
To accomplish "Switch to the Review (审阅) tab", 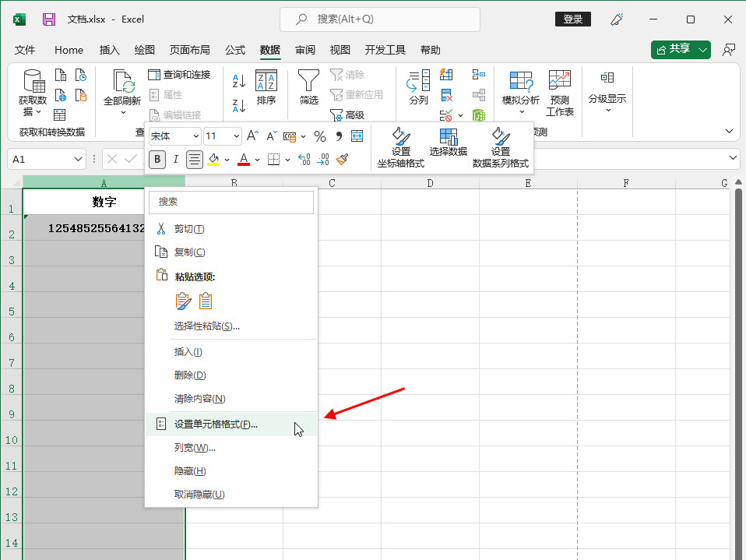I will (305, 50).
